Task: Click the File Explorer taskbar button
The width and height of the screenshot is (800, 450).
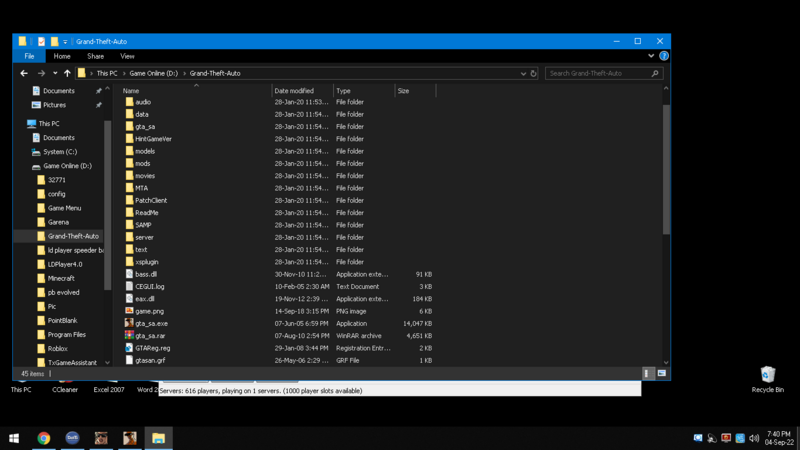Action: (x=159, y=438)
